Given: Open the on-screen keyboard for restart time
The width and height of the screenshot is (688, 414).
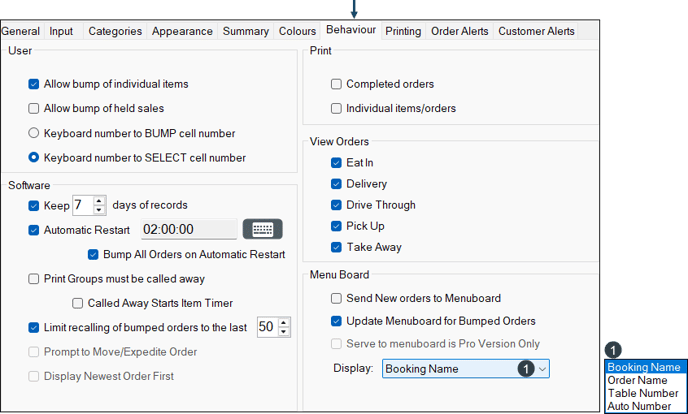Looking at the screenshot, I should (262, 229).
